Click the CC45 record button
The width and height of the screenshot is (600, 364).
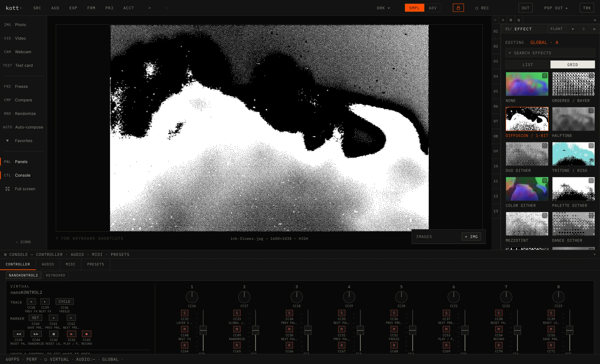(x=86, y=334)
